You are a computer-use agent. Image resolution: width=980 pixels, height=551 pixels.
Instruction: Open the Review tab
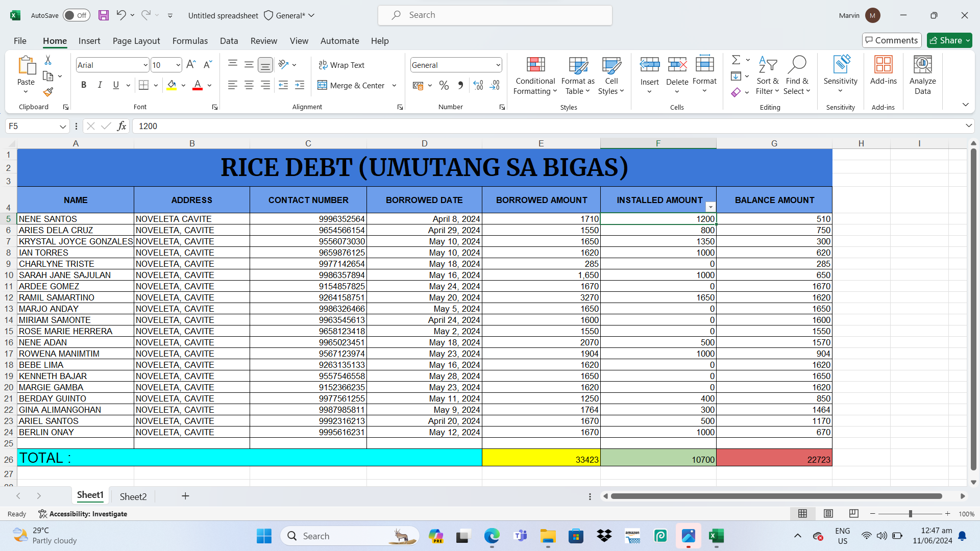pos(264,41)
